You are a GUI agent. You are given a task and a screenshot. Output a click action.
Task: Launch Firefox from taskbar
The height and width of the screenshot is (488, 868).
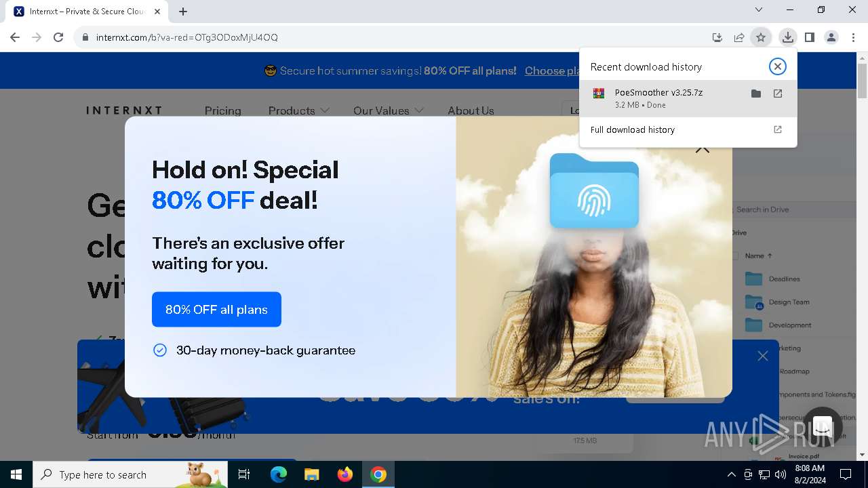(x=344, y=474)
